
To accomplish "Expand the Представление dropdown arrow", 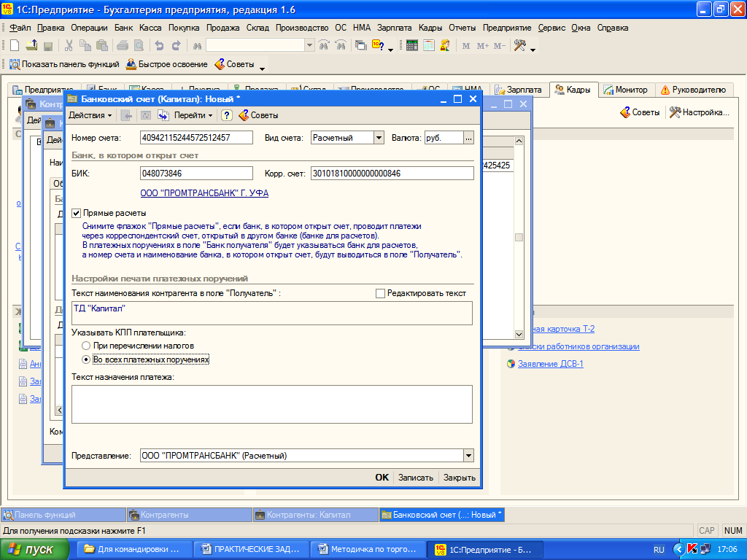I will (468, 456).
